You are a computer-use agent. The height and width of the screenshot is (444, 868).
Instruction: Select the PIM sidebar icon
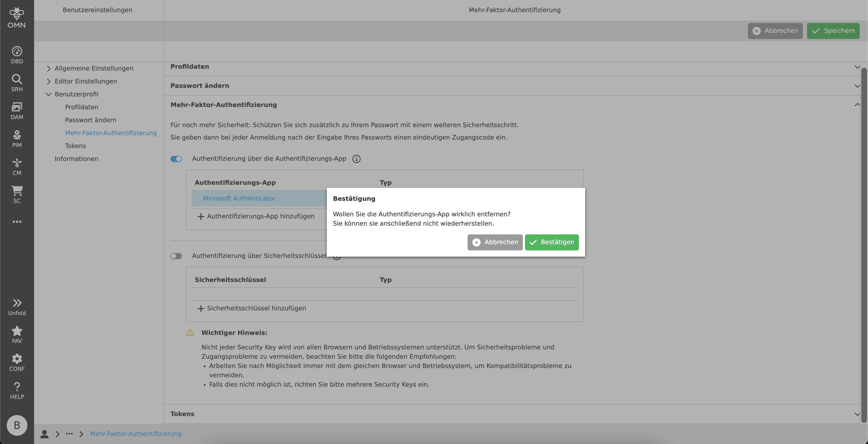[17, 138]
